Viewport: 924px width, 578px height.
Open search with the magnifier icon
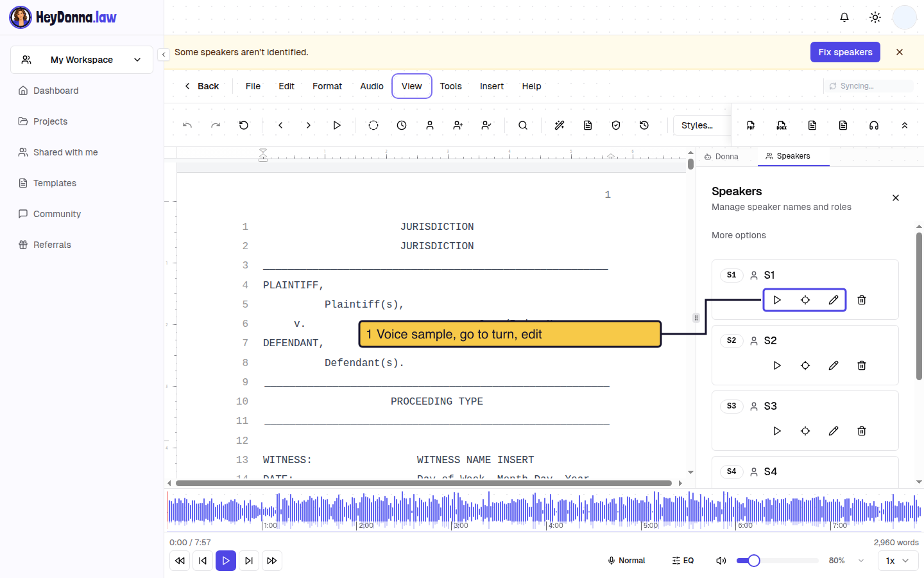coord(523,125)
